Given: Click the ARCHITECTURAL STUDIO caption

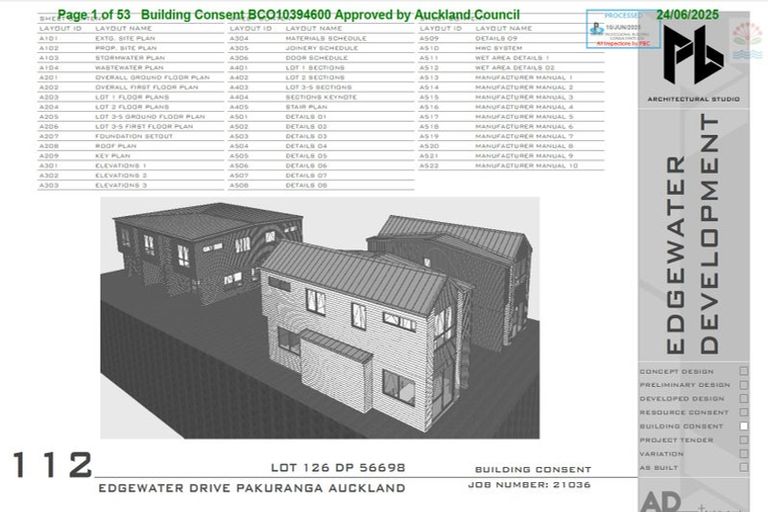Looking at the screenshot, I should (x=694, y=99).
